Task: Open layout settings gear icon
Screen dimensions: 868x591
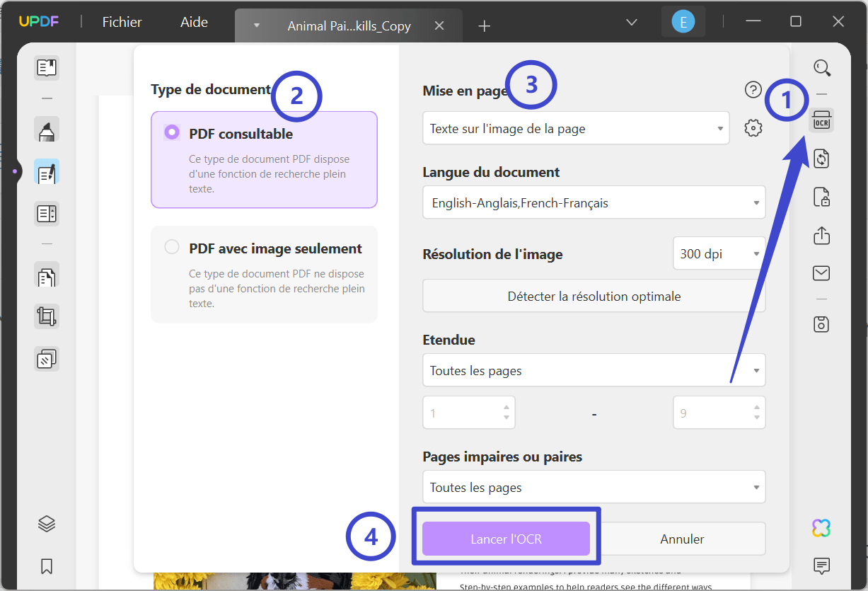Action: tap(753, 129)
